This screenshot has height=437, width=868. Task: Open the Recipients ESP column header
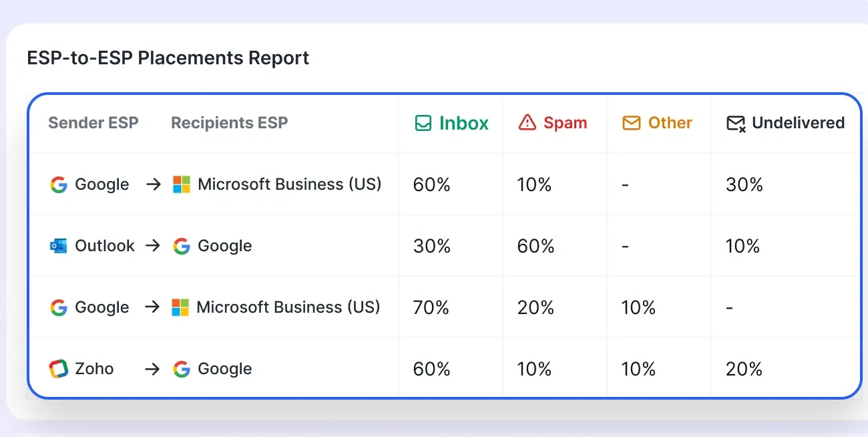[229, 122]
